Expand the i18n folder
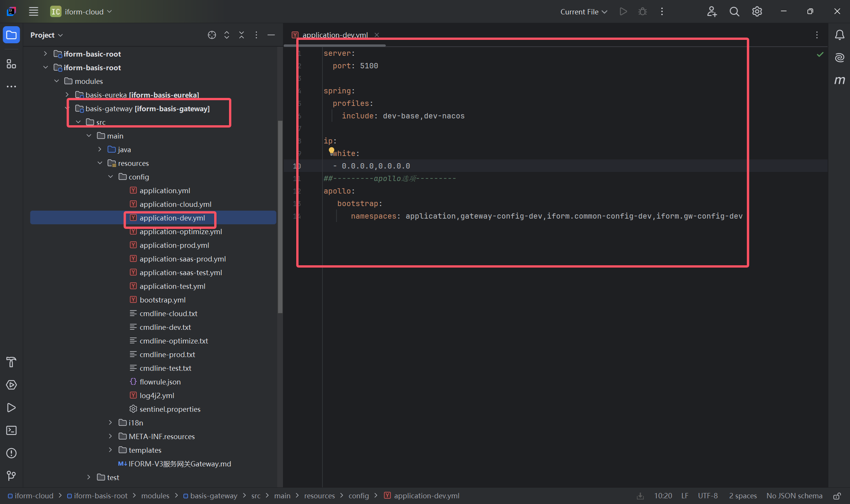 tap(111, 423)
